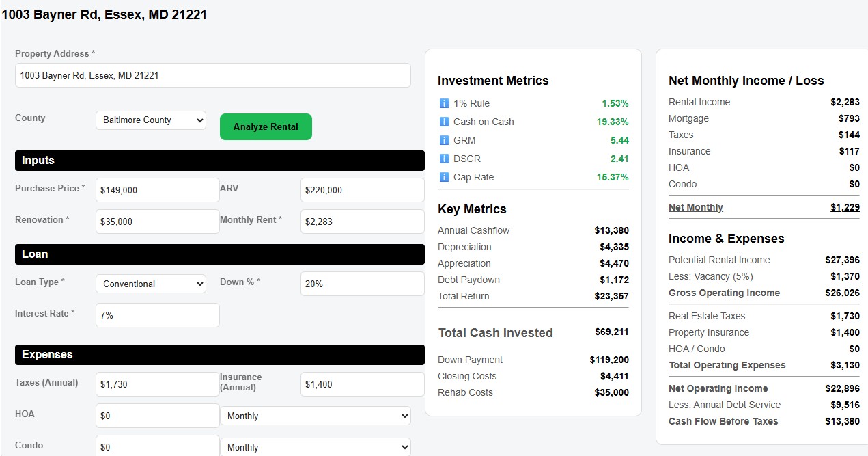
Task: Click the Renovation input field
Action: 158,222
